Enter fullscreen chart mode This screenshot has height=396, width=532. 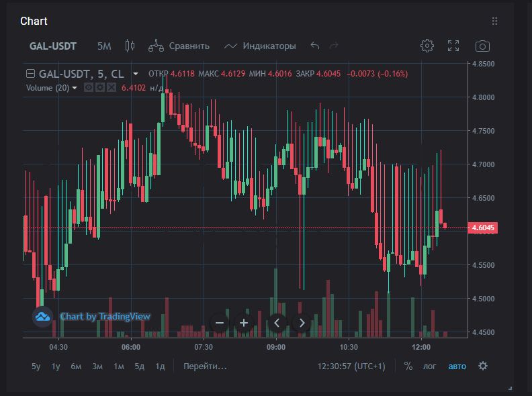pyautogui.click(x=453, y=46)
